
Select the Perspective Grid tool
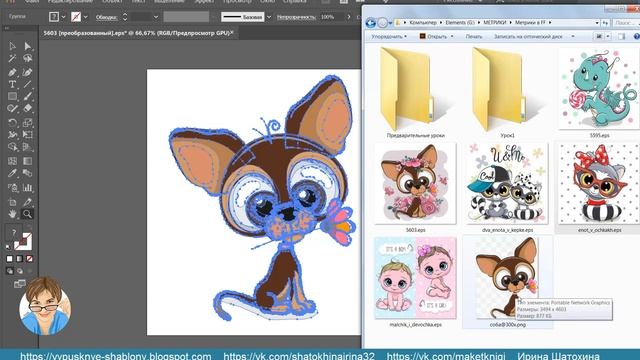27,147
